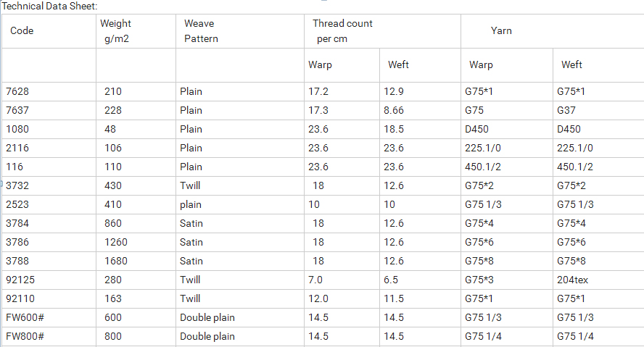Click code 3788 cell
Viewport: 644px width, 347px height.
click(x=49, y=262)
